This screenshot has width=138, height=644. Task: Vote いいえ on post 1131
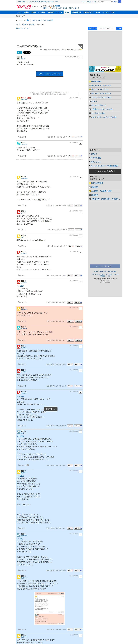pos(79,156)
